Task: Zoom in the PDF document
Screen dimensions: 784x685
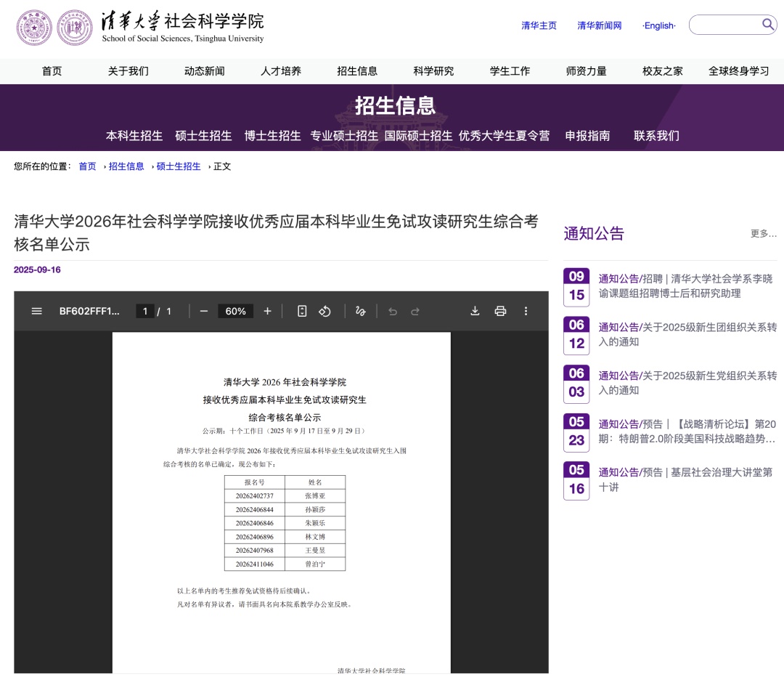Action: (x=267, y=311)
